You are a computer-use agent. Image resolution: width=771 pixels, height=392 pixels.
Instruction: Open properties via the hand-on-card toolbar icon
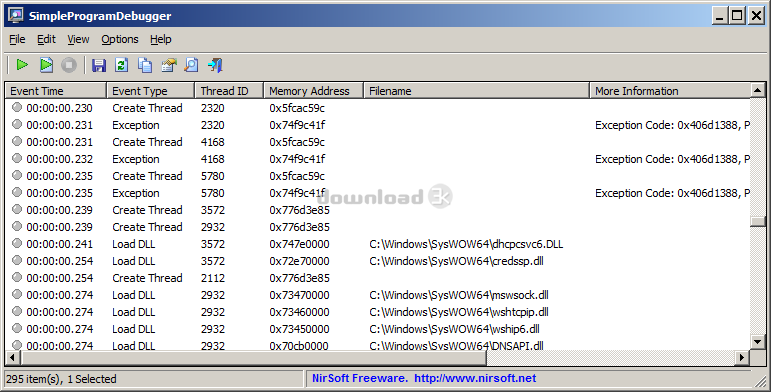168,65
